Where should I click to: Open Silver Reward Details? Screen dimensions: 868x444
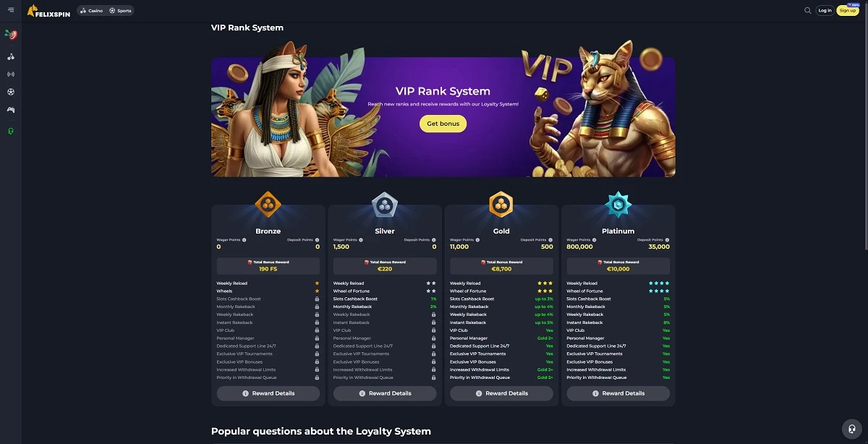385,393
